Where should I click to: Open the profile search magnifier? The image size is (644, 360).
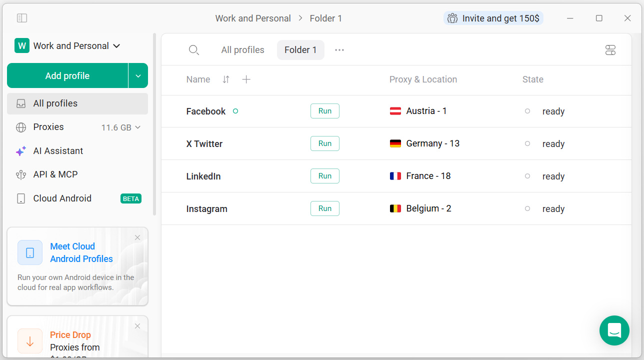pos(194,50)
